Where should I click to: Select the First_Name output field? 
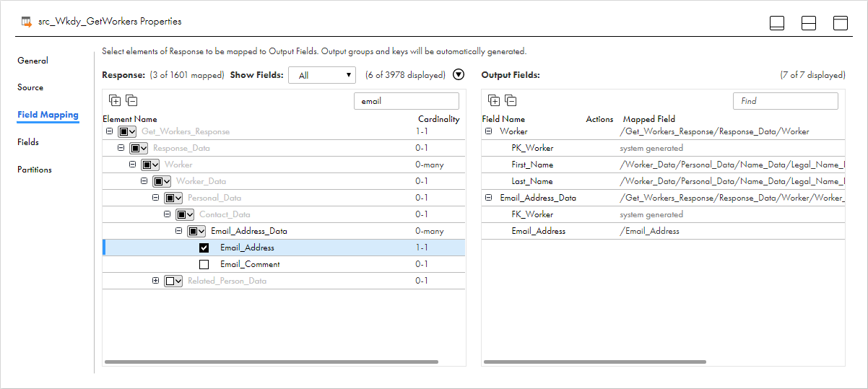[532, 165]
